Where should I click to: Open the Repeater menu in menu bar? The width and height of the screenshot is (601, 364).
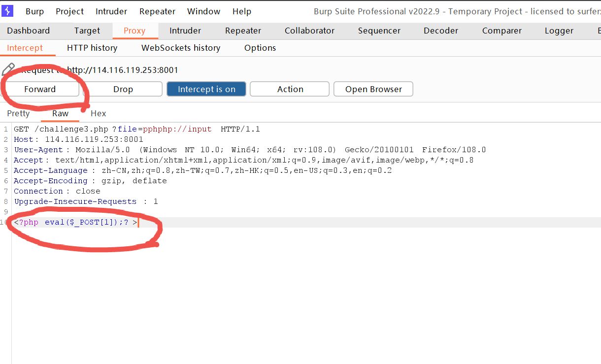[157, 11]
